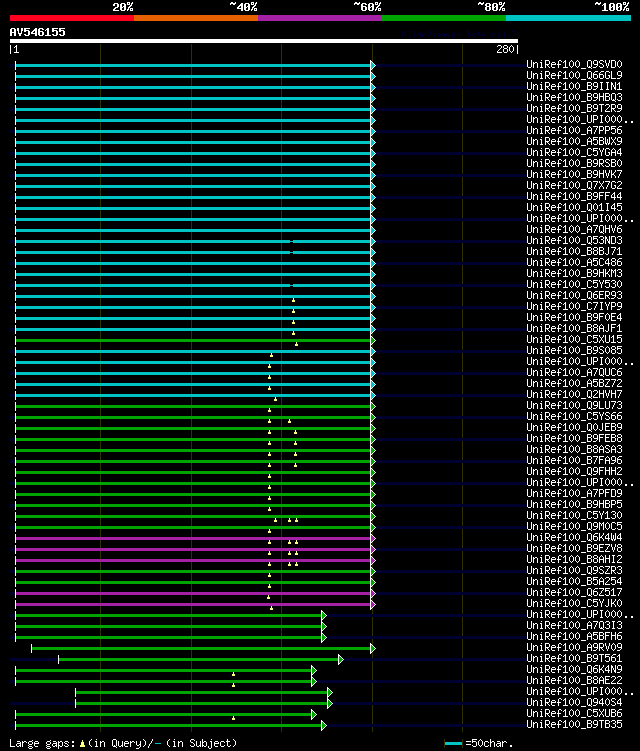The width and height of the screenshot is (640, 751).
Task: Select UniRef100_B8AHI2 label
Action: [x=574, y=560]
